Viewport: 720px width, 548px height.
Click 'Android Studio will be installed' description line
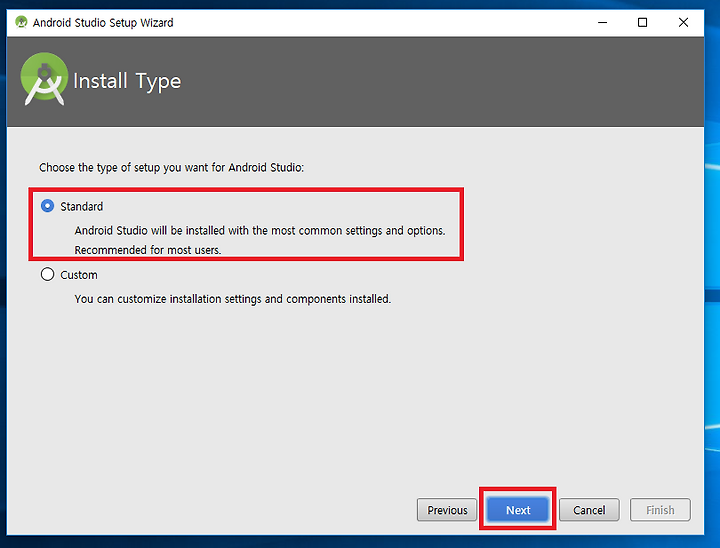[x=260, y=230]
